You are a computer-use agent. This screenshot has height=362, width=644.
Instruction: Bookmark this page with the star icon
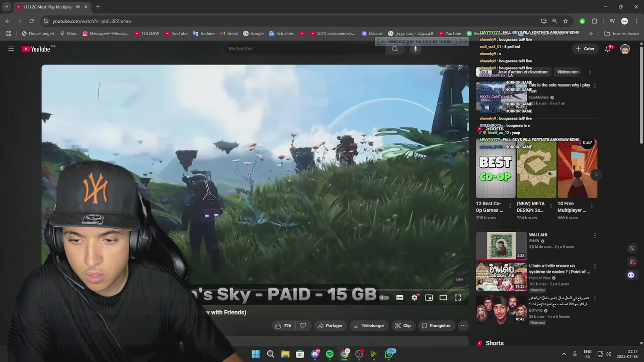click(x=566, y=21)
